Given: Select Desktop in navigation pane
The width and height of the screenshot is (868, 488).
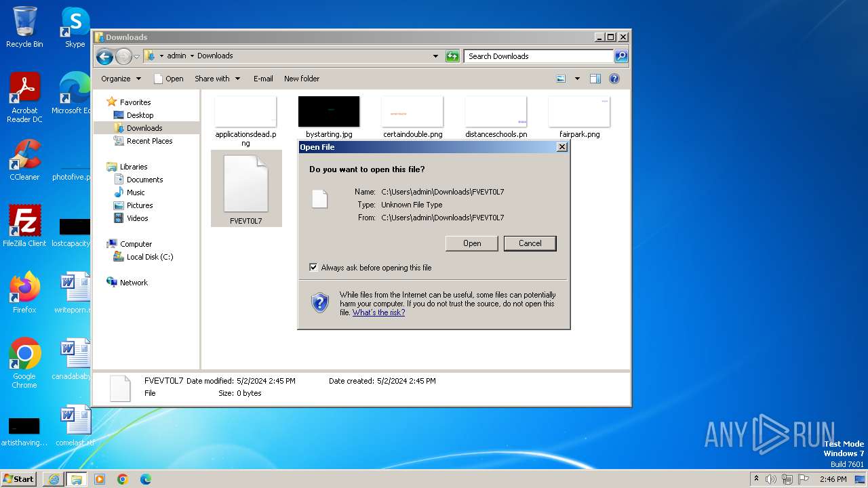Looking at the screenshot, I should 140,115.
